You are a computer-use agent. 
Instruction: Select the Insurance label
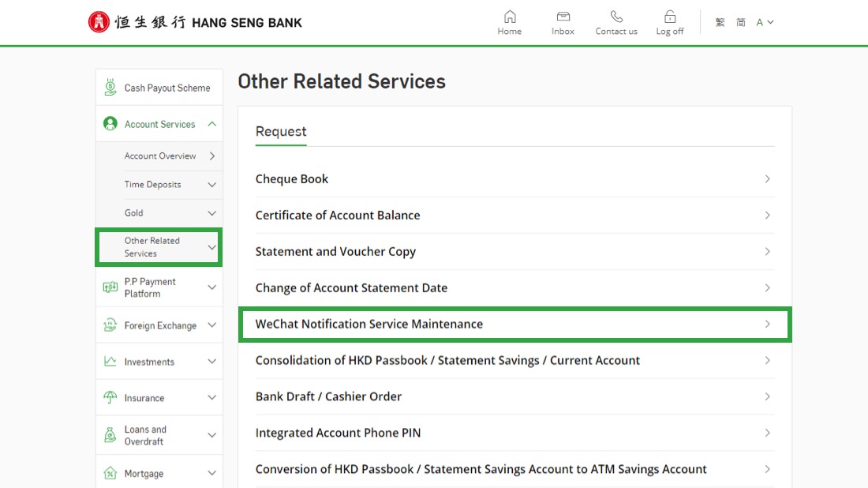(144, 398)
